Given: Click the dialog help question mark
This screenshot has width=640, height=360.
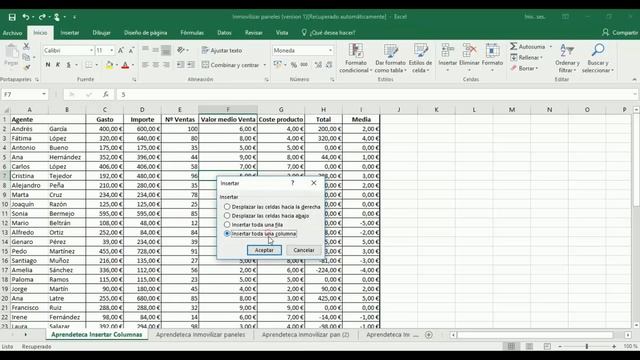Looking at the screenshot, I should click(x=292, y=183).
